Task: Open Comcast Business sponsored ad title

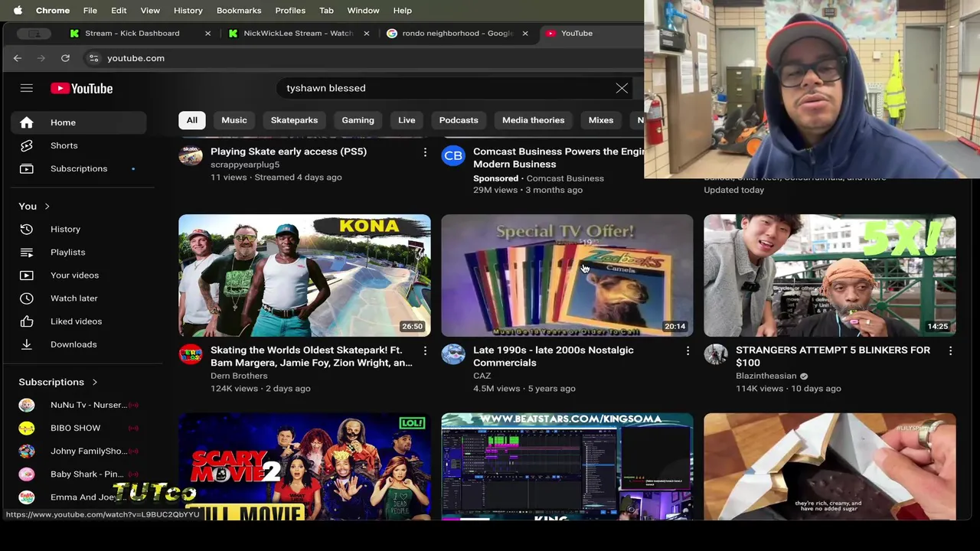Action: 558,158
